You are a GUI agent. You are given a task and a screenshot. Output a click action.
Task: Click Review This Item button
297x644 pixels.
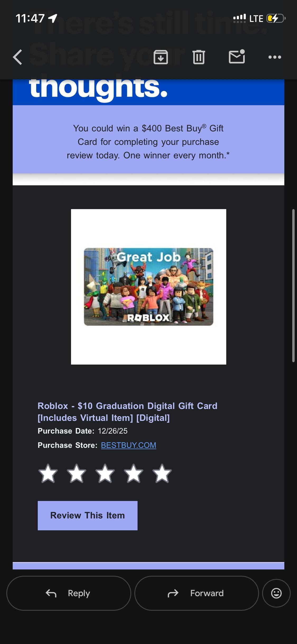point(88,516)
